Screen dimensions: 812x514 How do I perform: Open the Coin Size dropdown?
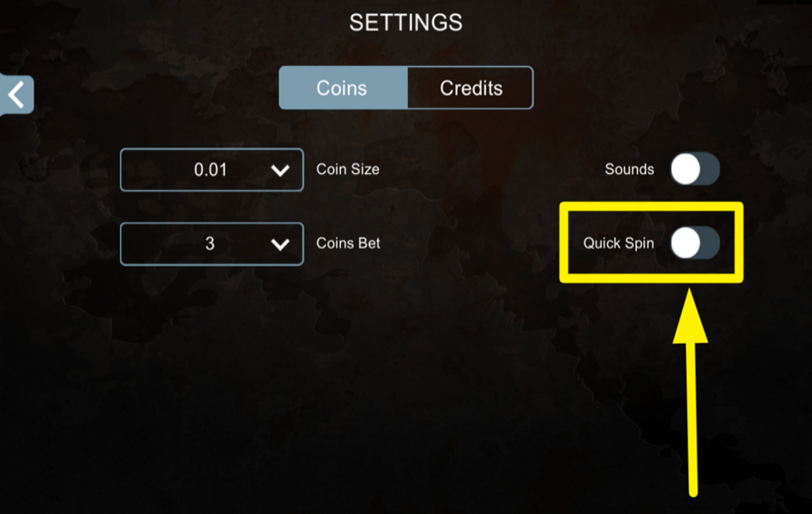pos(212,170)
